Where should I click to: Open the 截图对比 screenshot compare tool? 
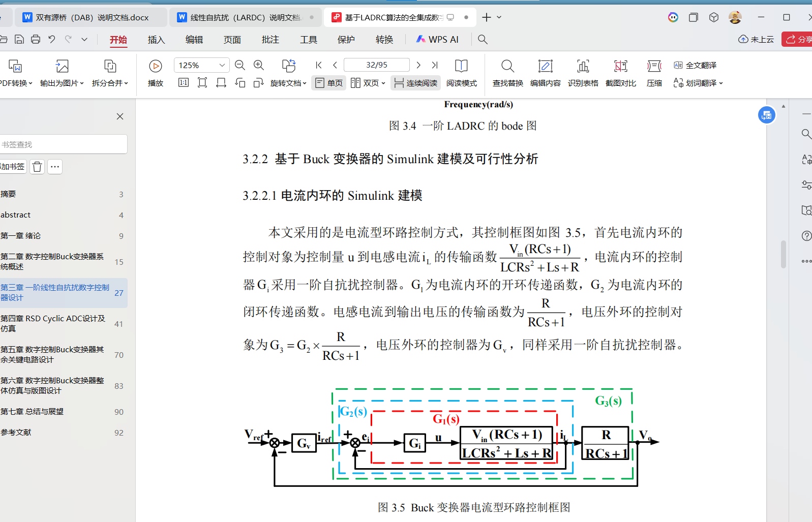click(x=620, y=72)
